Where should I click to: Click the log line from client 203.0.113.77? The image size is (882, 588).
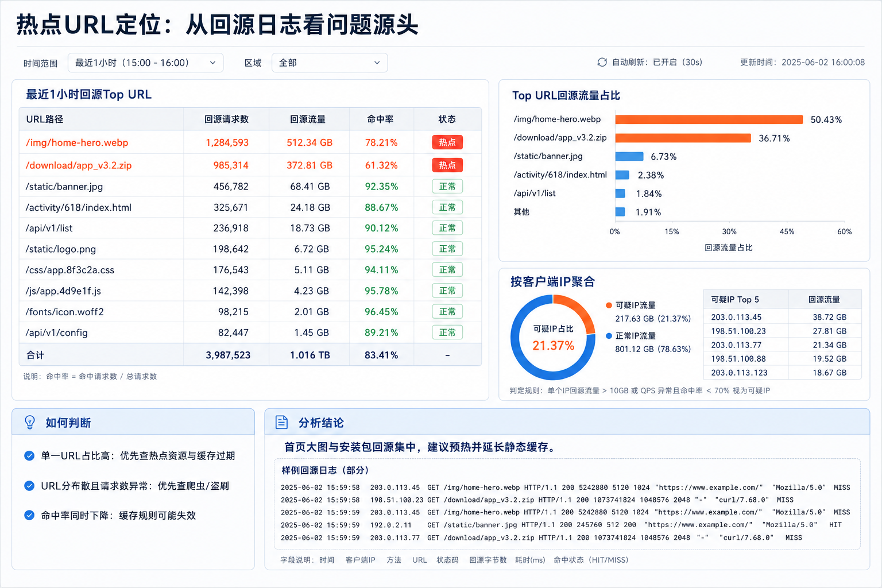tap(541, 537)
